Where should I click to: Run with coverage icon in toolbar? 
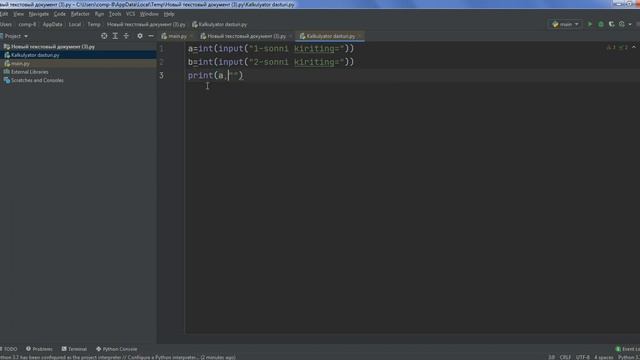[x=611, y=24]
